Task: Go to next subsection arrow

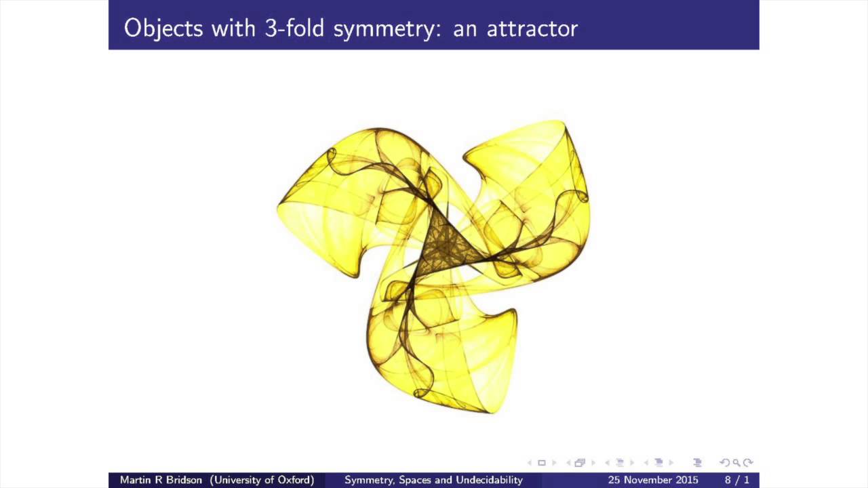Action: click(x=632, y=463)
